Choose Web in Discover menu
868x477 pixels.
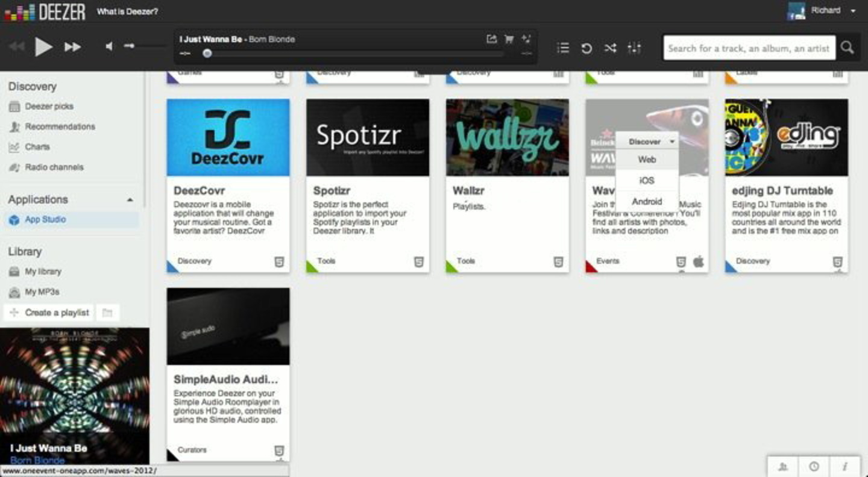pos(647,160)
